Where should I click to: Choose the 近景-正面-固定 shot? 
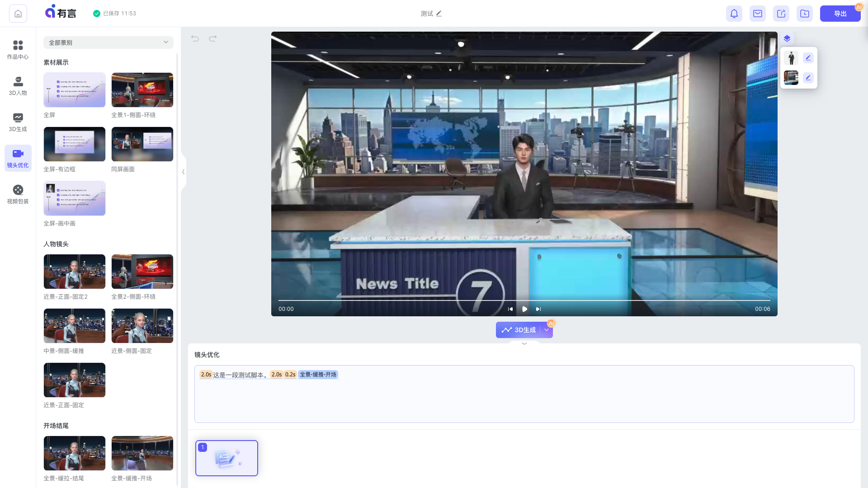click(75, 380)
